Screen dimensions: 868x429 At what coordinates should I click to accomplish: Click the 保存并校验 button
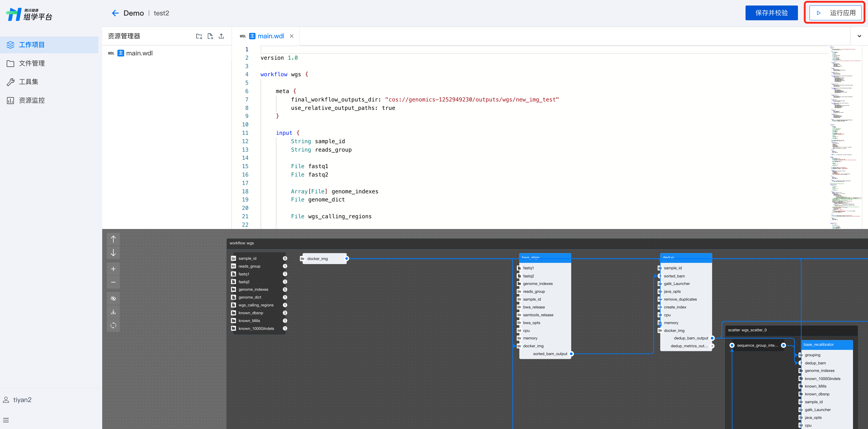pyautogui.click(x=771, y=13)
